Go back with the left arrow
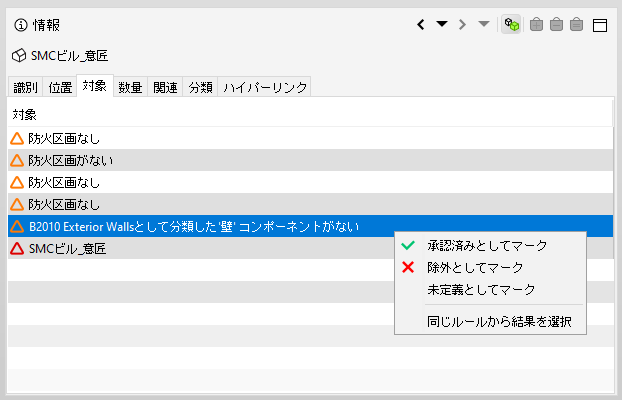 421,25
